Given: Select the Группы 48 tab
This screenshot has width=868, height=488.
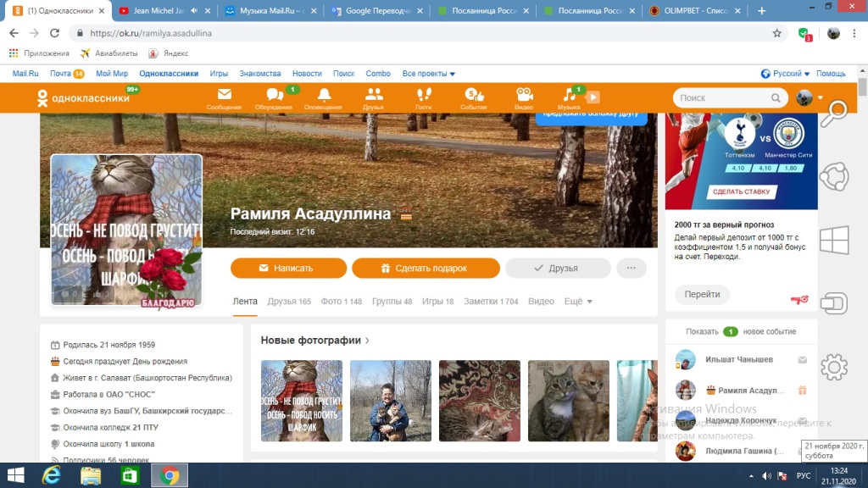Looking at the screenshot, I should pos(392,302).
